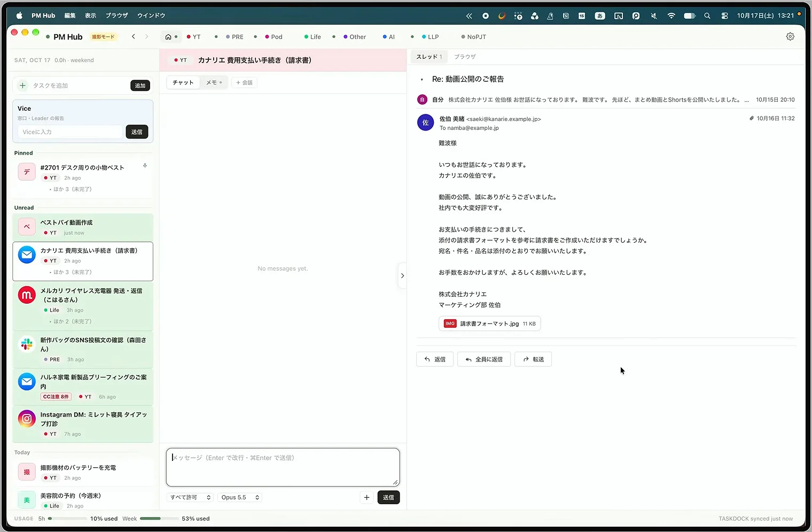Open the Wi-Fi menu bar icon

(672, 16)
